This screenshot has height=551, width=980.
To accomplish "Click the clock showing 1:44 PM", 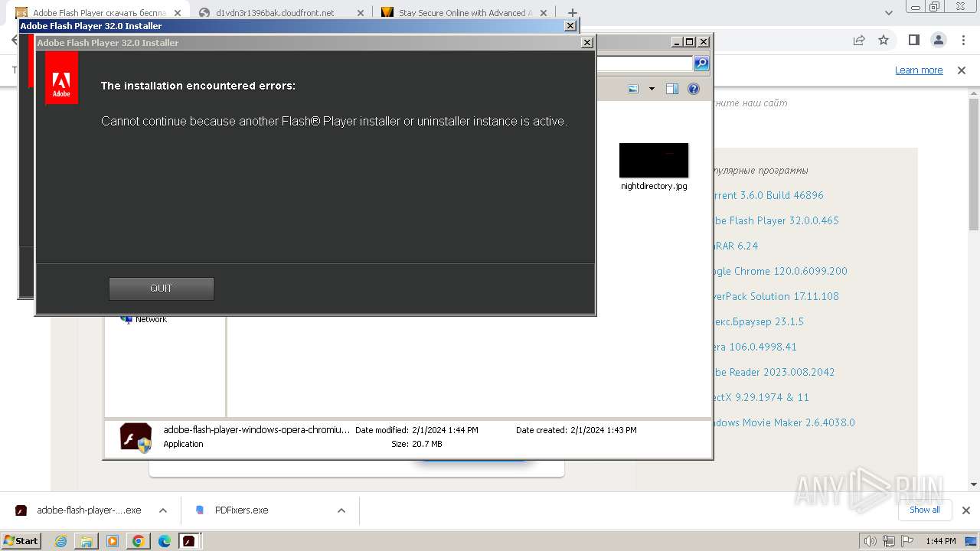I will pyautogui.click(x=940, y=541).
